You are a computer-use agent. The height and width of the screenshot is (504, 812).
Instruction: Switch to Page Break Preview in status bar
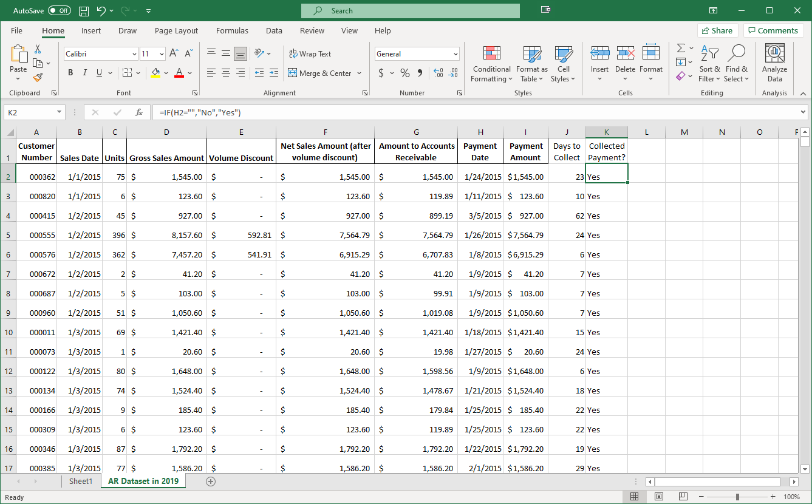[683, 497]
